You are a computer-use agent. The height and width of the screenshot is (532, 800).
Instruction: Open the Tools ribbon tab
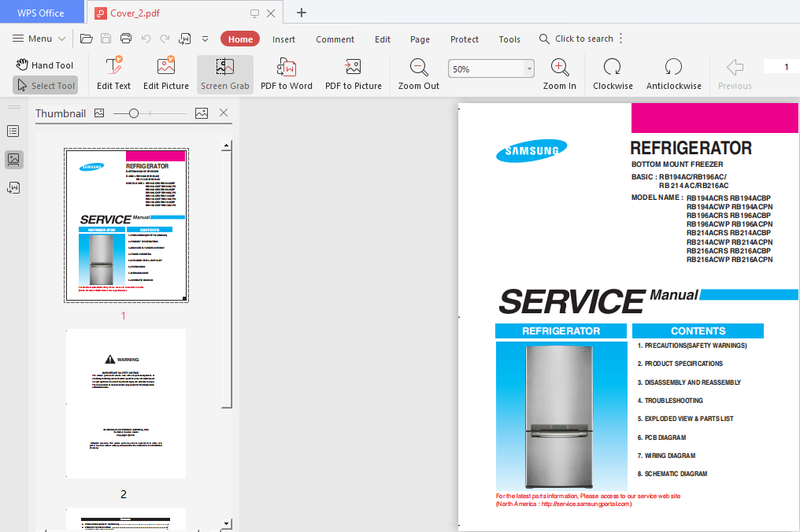(509, 39)
